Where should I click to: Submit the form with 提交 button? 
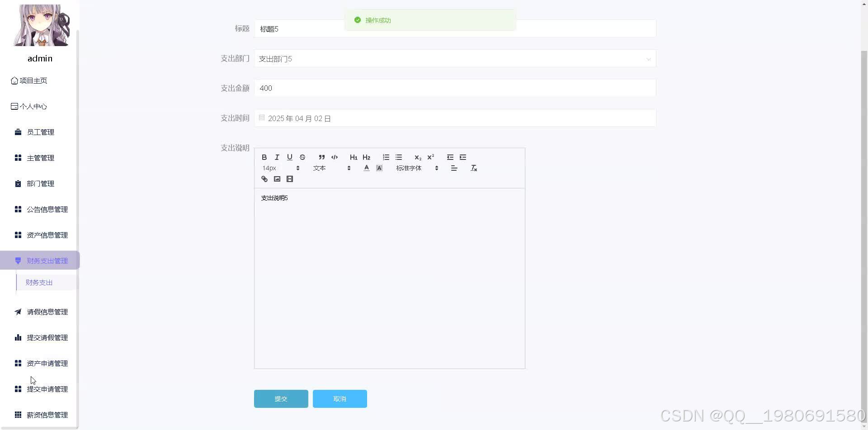click(281, 398)
